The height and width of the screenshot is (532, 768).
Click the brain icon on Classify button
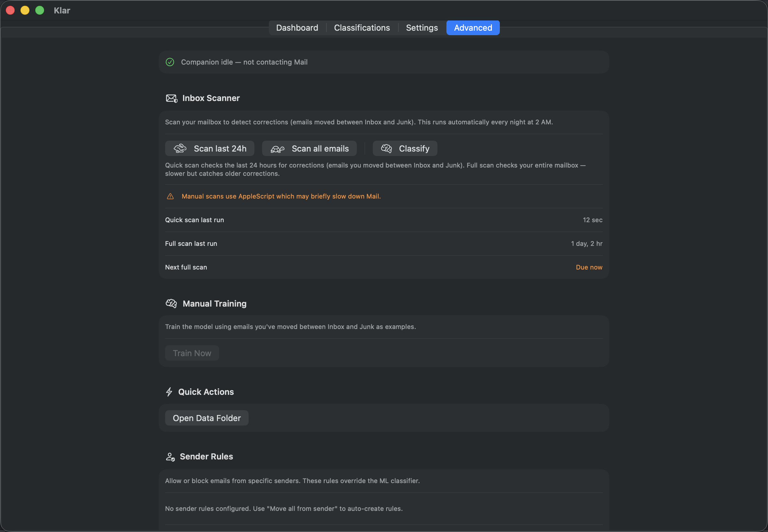coord(386,148)
